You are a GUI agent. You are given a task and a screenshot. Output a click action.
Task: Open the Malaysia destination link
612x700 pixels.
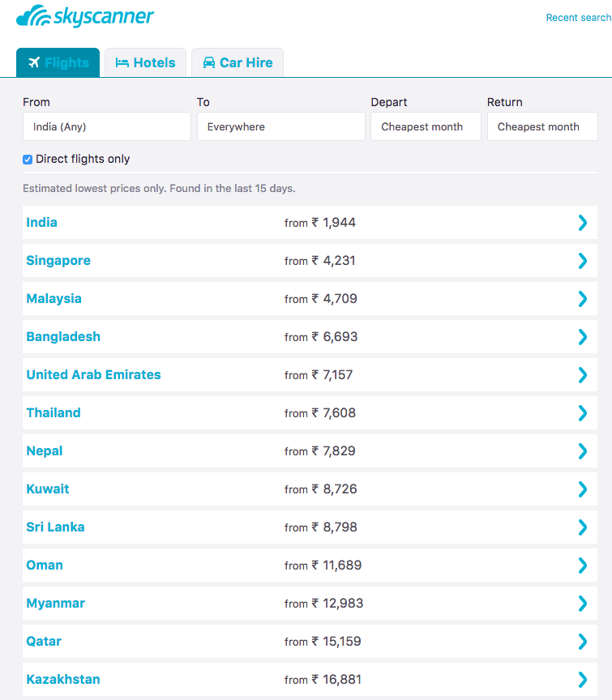[54, 299]
